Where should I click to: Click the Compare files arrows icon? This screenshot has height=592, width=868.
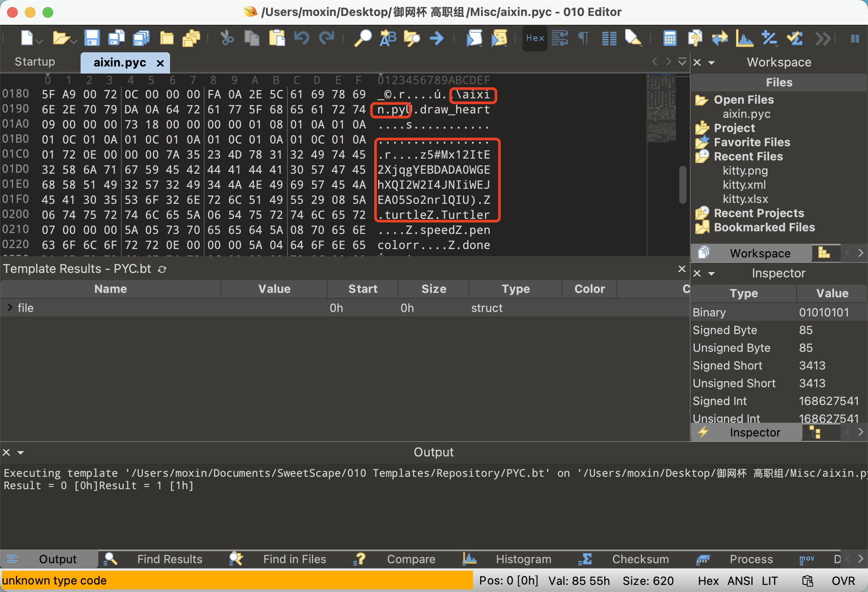(720, 39)
